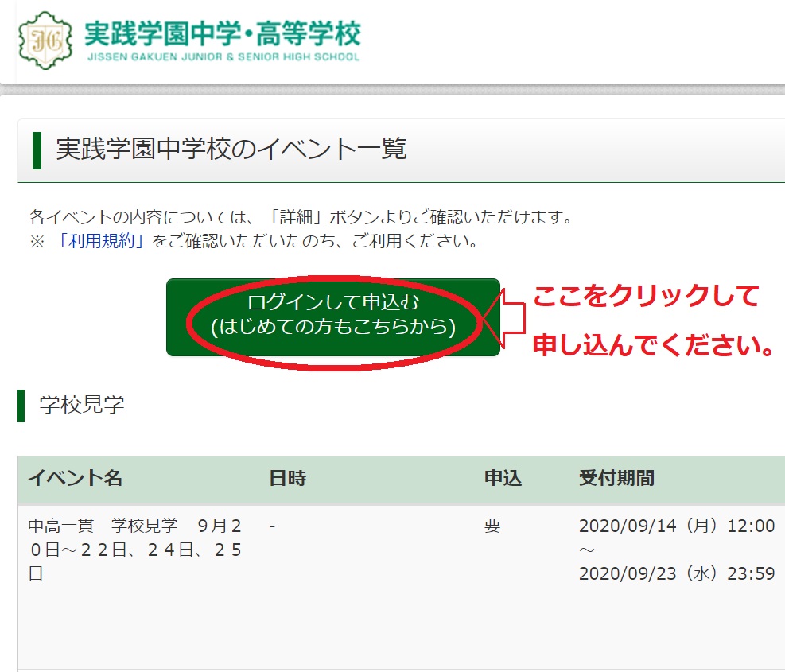Click the dash in the 日時 column
785x672 pixels.
(272, 526)
